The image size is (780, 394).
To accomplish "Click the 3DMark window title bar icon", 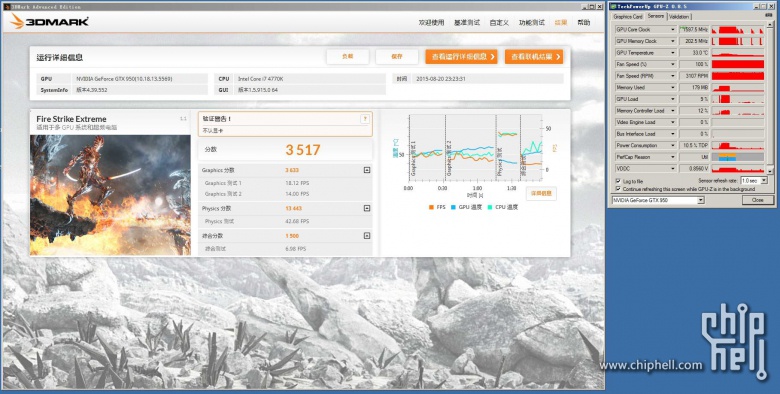I will pyautogui.click(x=6, y=6).
